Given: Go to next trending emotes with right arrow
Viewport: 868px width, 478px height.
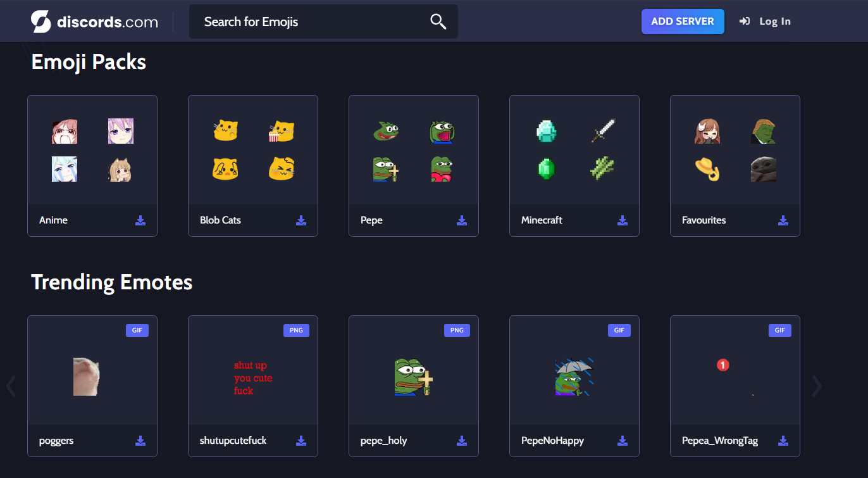Looking at the screenshot, I should click(817, 386).
